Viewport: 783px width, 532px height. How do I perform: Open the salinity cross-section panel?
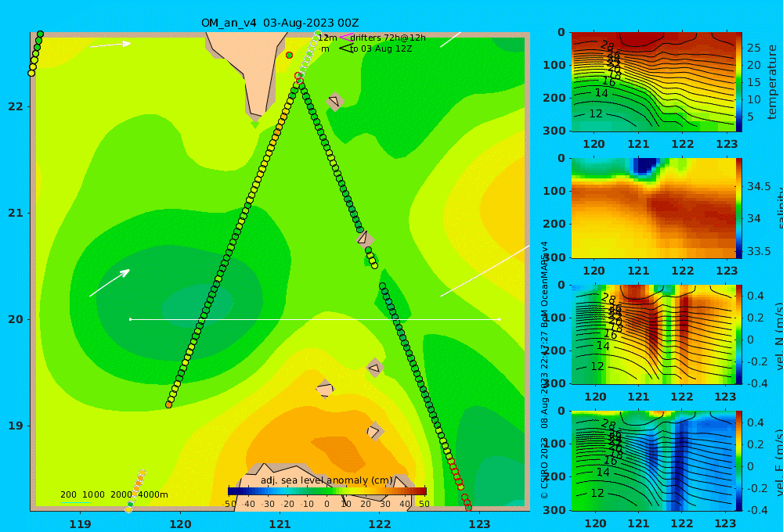pyautogui.click(x=653, y=208)
